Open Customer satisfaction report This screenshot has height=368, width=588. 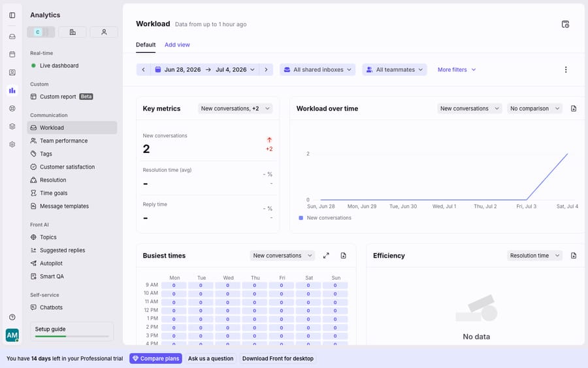[72, 167]
